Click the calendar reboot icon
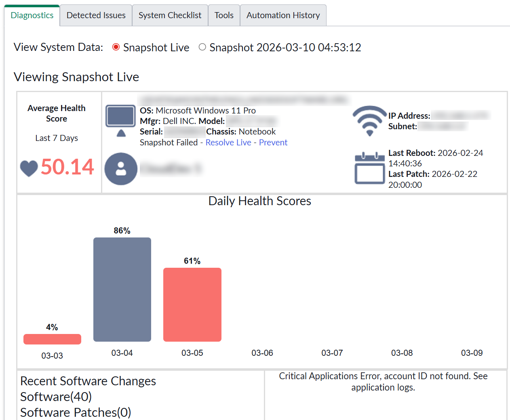 (369, 168)
